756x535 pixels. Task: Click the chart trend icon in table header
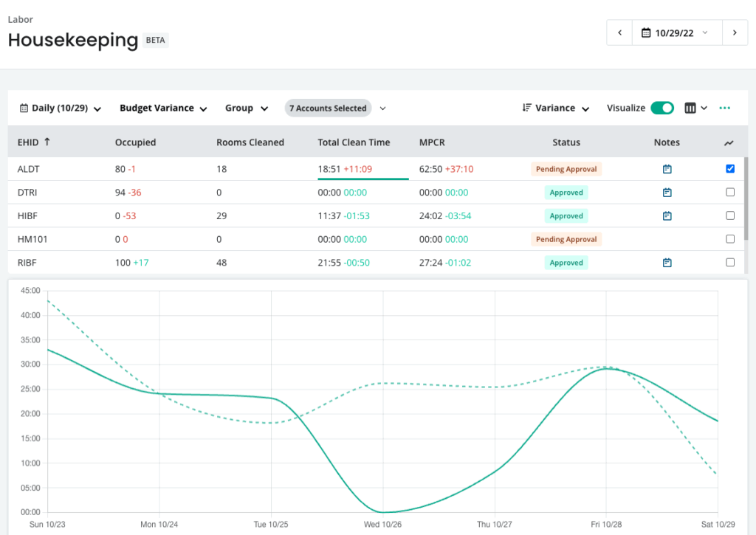(729, 143)
